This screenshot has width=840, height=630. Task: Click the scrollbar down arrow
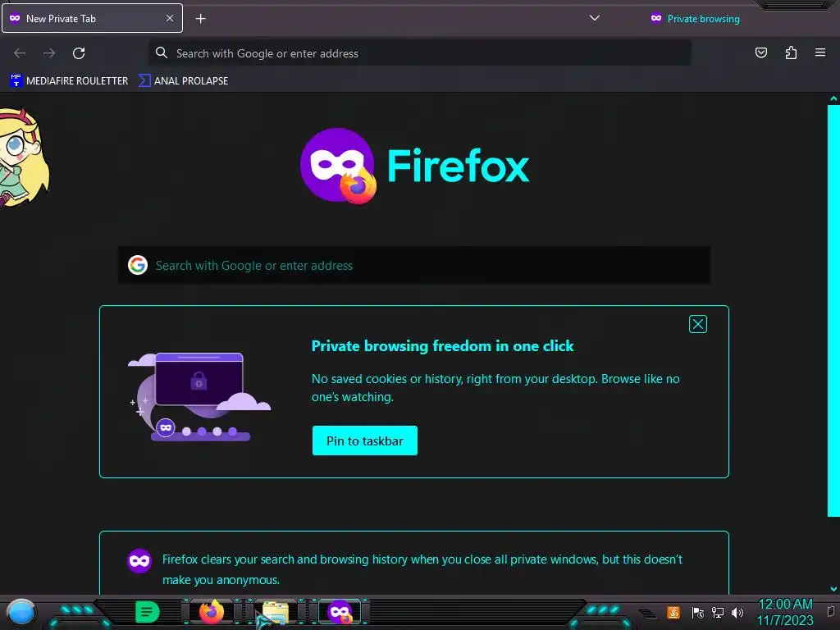[x=833, y=589]
